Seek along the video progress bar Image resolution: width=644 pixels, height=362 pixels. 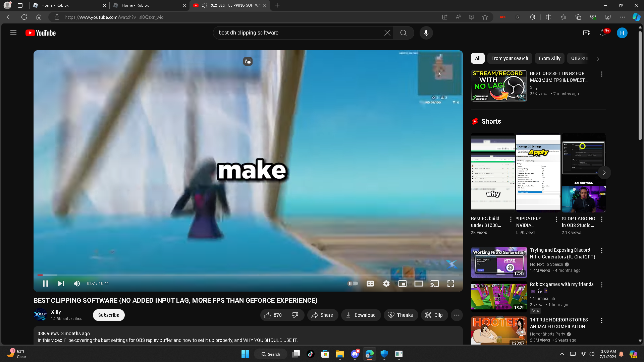coord(248,275)
